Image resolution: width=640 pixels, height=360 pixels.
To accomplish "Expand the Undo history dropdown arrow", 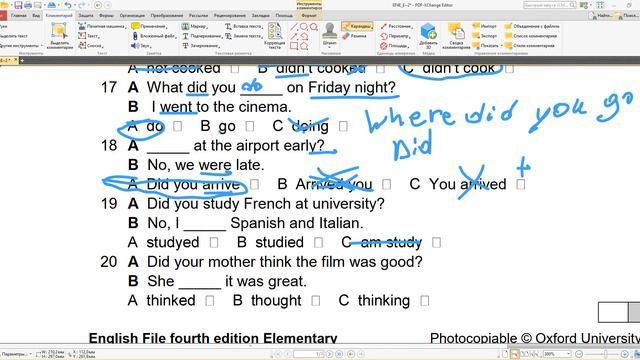I will [76, 6].
